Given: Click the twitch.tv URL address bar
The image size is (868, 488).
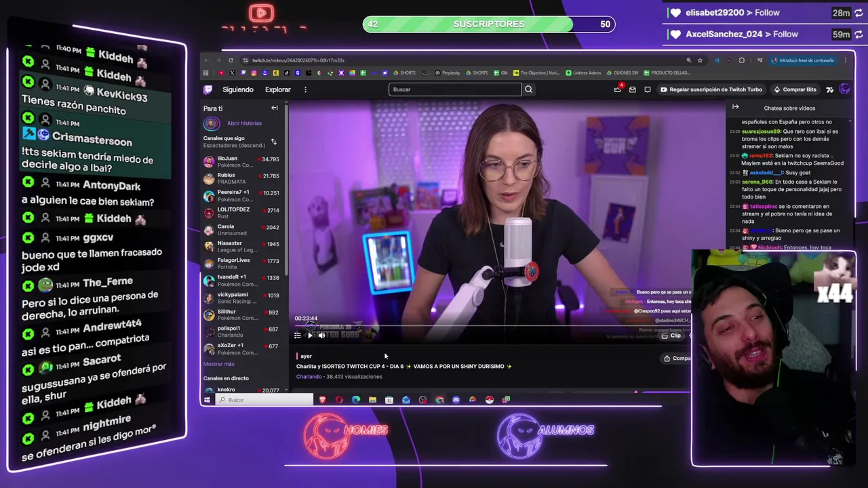Looking at the screenshot, I should pyautogui.click(x=298, y=60).
